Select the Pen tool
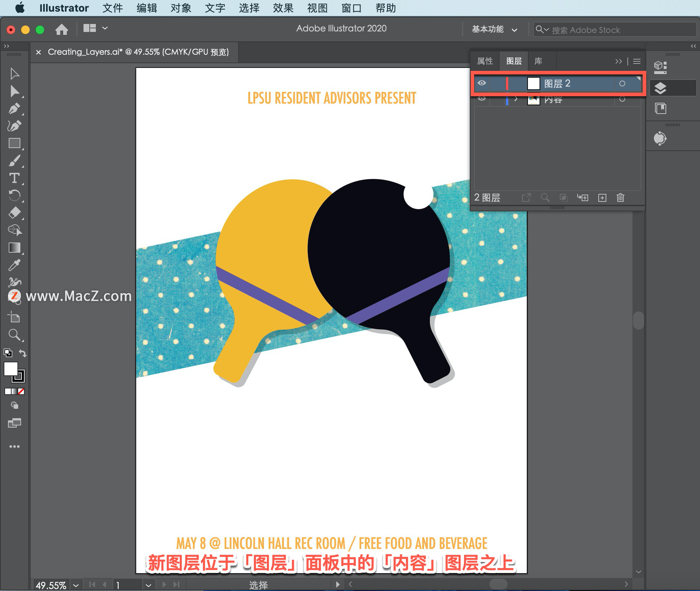The height and width of the screenshot is (591, 700). pos(14,108)
